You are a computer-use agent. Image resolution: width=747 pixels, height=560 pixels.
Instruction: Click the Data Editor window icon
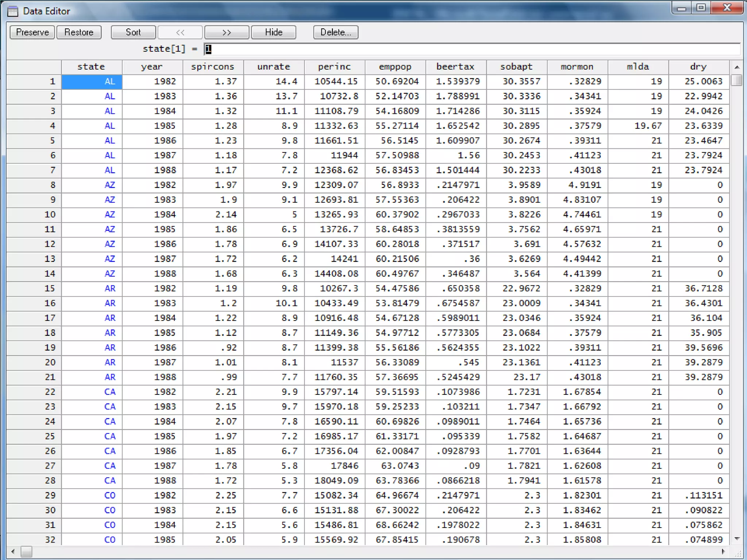tap(13, 11)
